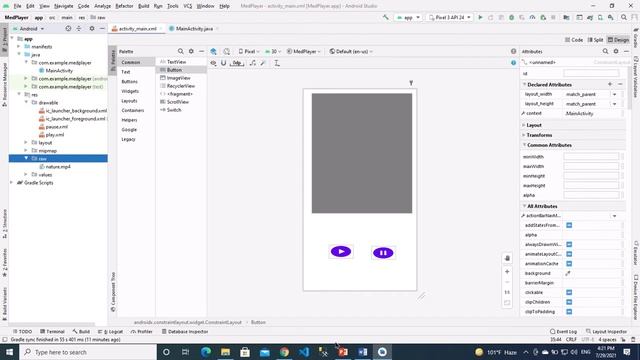The height and width of the screenshot is (360, 640).
Task: Open the Pixel 3 API 24 device dropdown
Action: click(449, 18)
